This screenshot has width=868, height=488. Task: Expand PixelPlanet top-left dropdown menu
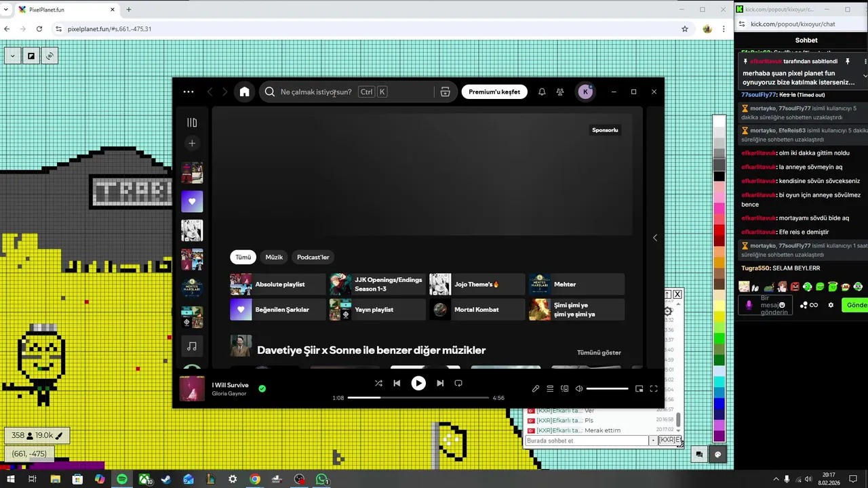(12, 56)
